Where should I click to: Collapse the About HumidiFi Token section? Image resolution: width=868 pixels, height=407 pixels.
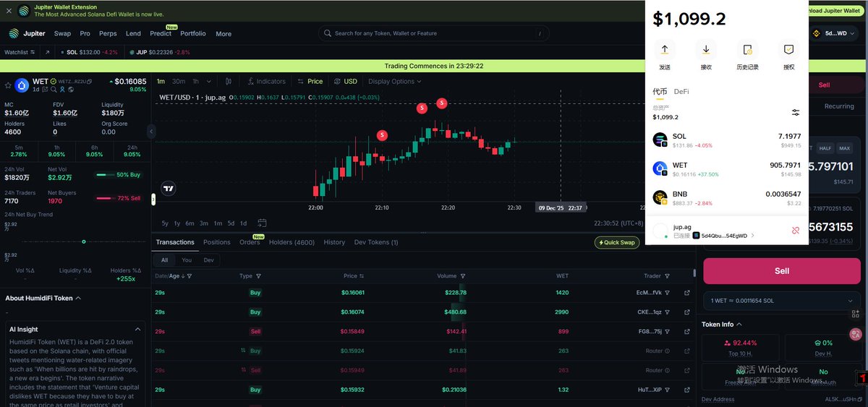[x=78, y=298]
